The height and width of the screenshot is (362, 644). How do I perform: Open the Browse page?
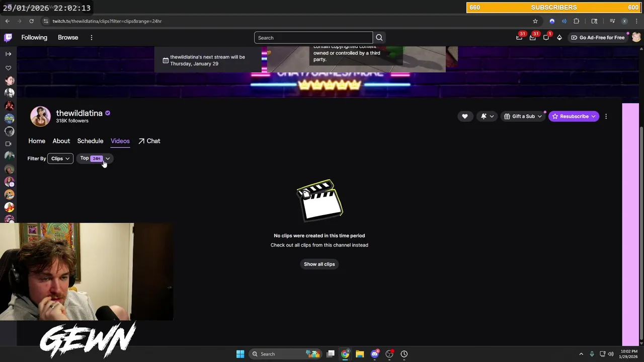68,38
